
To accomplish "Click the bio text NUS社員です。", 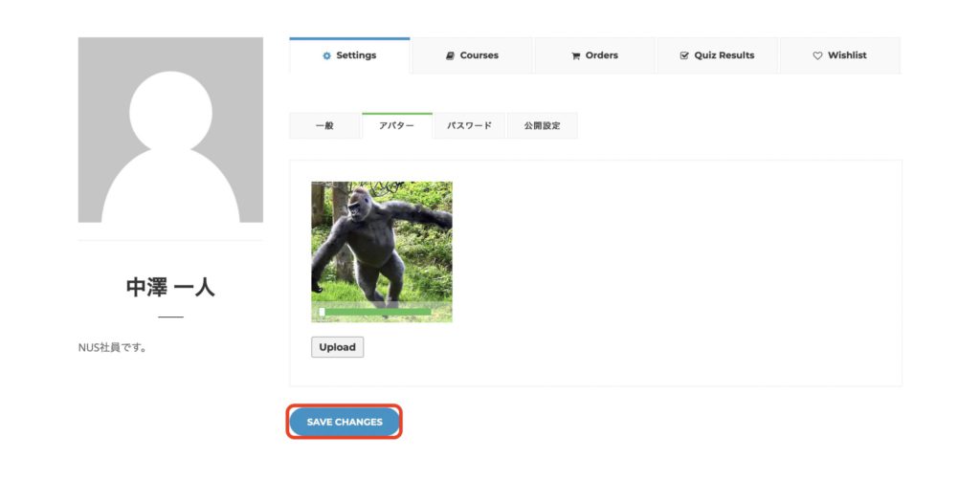I will [x=113, y=348].
